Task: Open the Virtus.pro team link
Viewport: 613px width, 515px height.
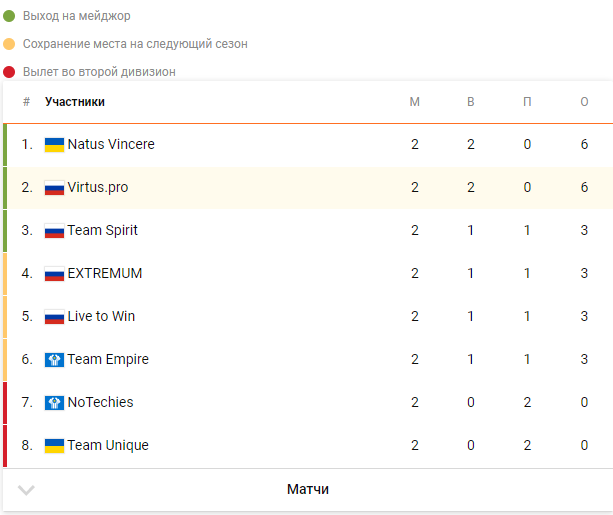Action: point(98,188)
